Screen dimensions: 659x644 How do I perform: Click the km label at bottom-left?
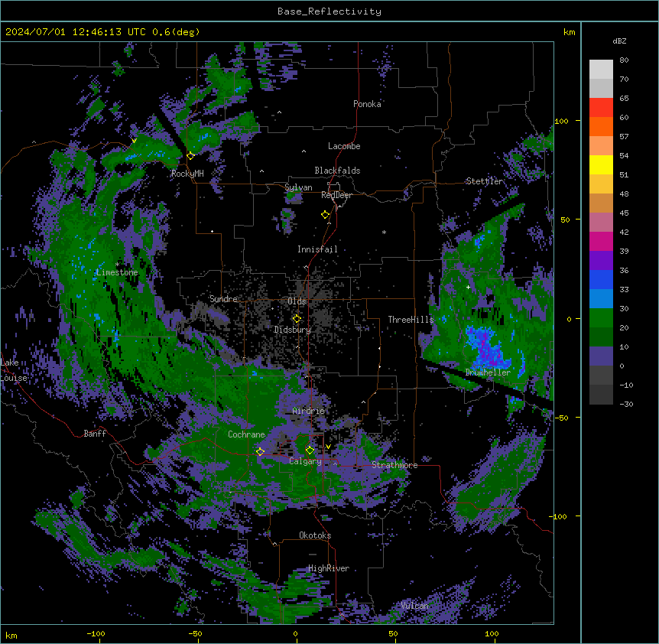11,635
